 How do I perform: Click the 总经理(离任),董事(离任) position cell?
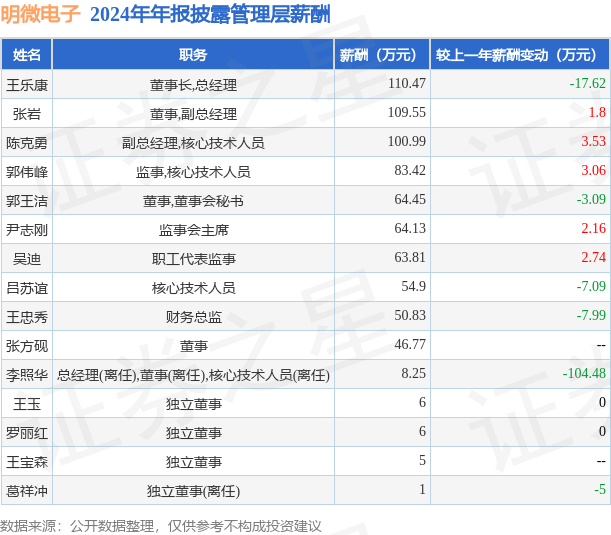click(x=193, y=375)
